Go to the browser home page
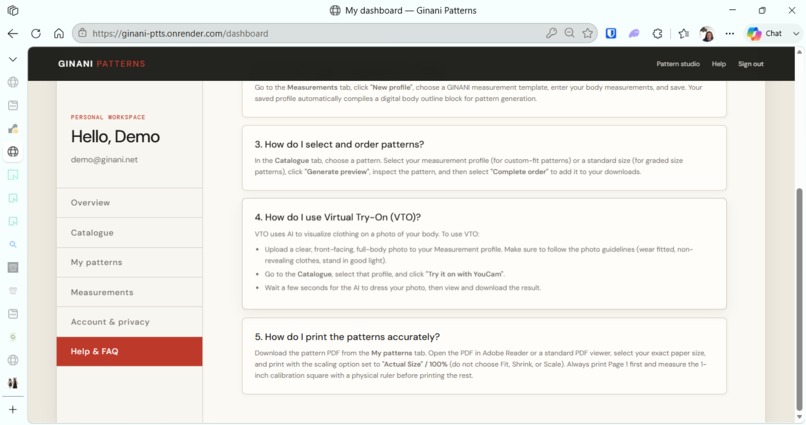806x425 pixels. 59,33
